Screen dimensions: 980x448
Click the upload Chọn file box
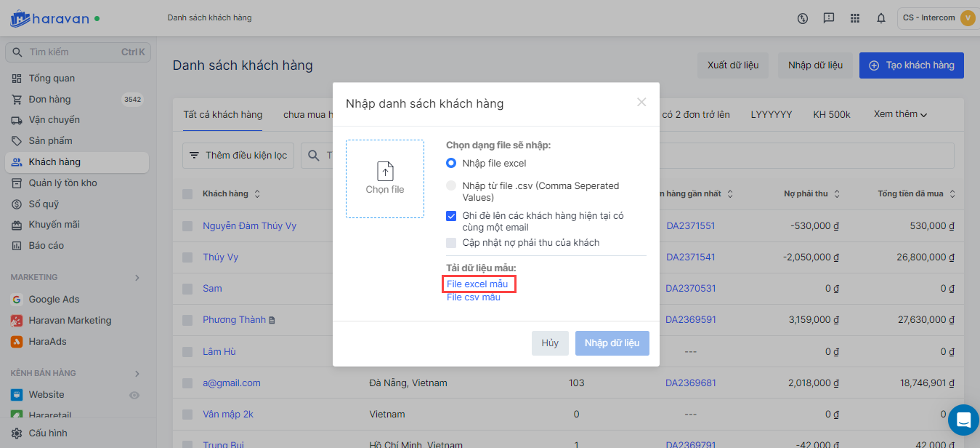pos(385,179)
